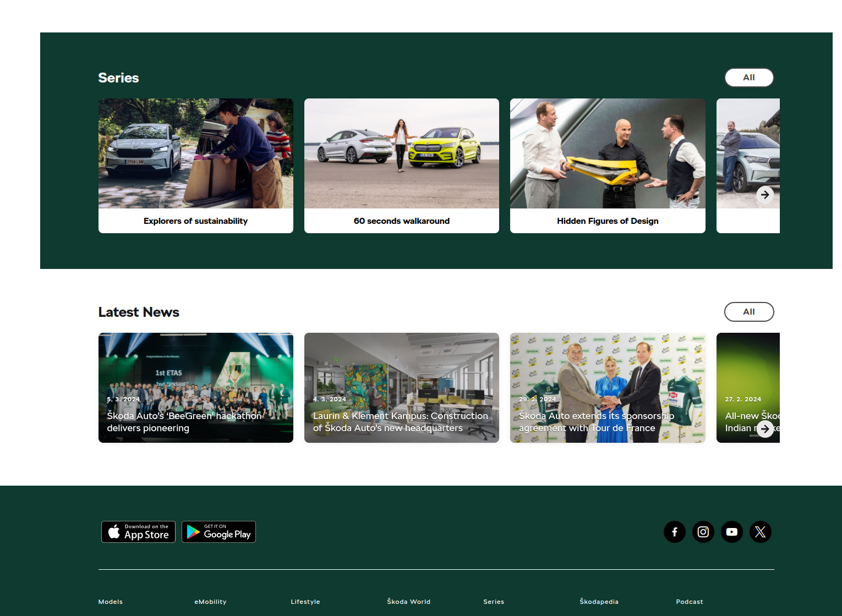This screenshot has height=616, width=842.
Task: Click Explorers of sustainability title text
Action: [195, 221]
